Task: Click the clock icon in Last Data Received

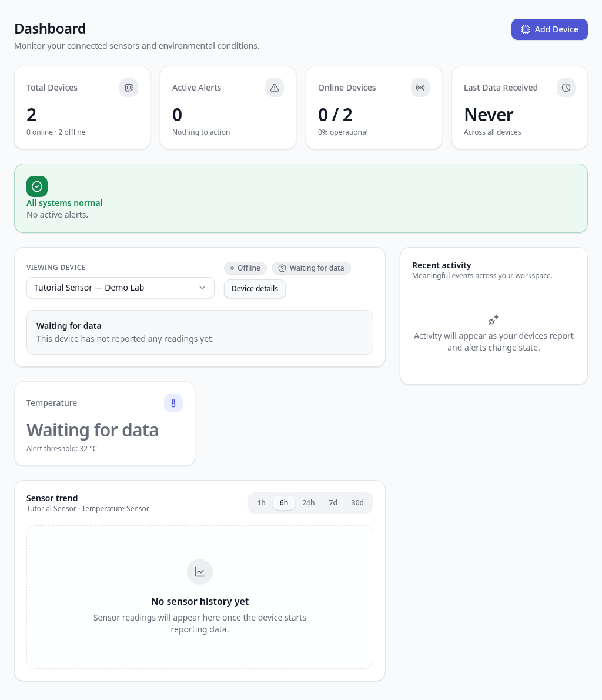Action: pyautogui.click(x=566, y=88)
